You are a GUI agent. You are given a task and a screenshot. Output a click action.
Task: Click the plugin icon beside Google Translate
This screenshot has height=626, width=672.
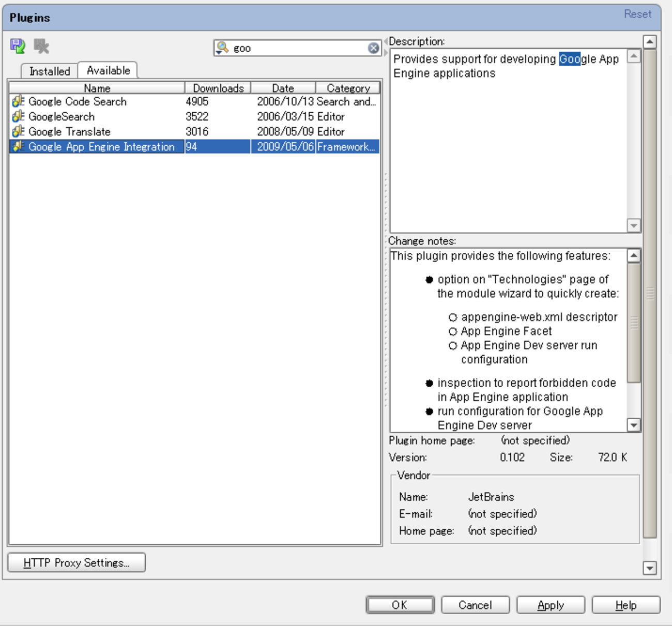tap(19, 131)
